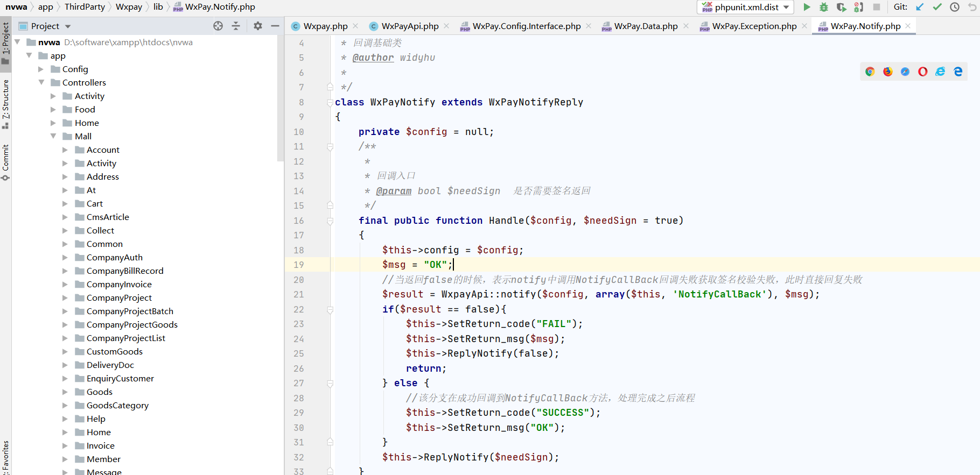Hide the Project tool window
This screenshot has height=475, width=980.
(x=275, y=26)
